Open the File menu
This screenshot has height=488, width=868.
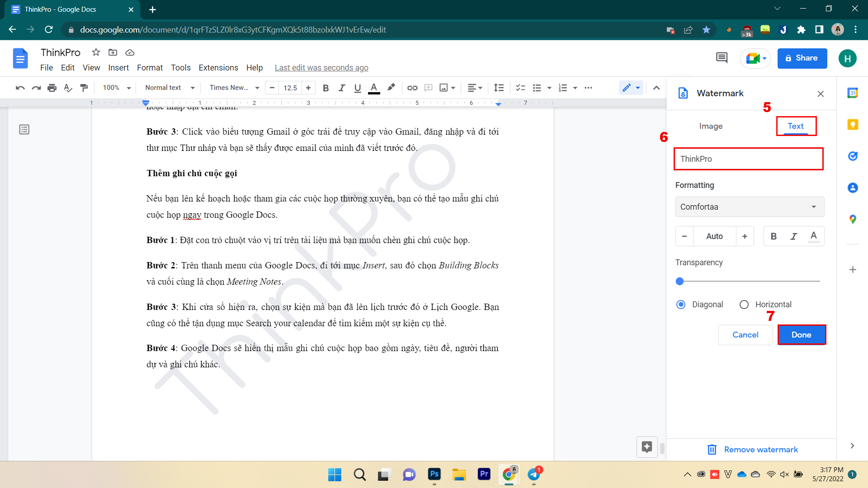click(47, 68)
